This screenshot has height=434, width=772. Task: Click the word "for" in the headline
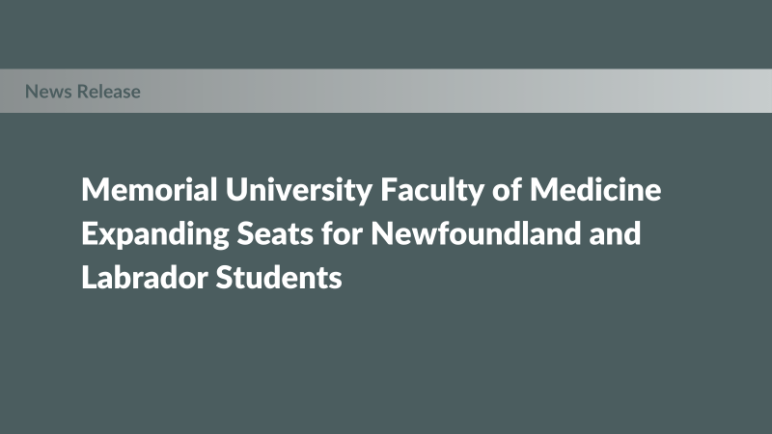(342, 234)
